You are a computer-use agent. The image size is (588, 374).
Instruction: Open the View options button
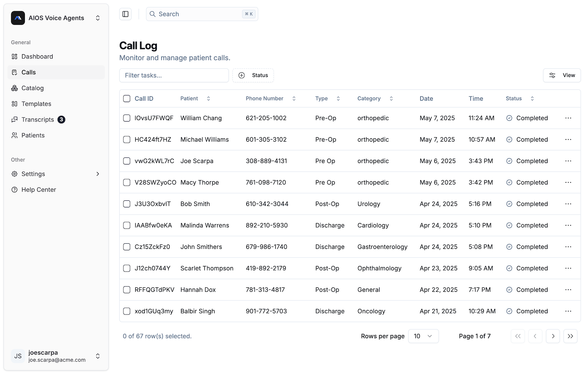click(x=562, y=75)
